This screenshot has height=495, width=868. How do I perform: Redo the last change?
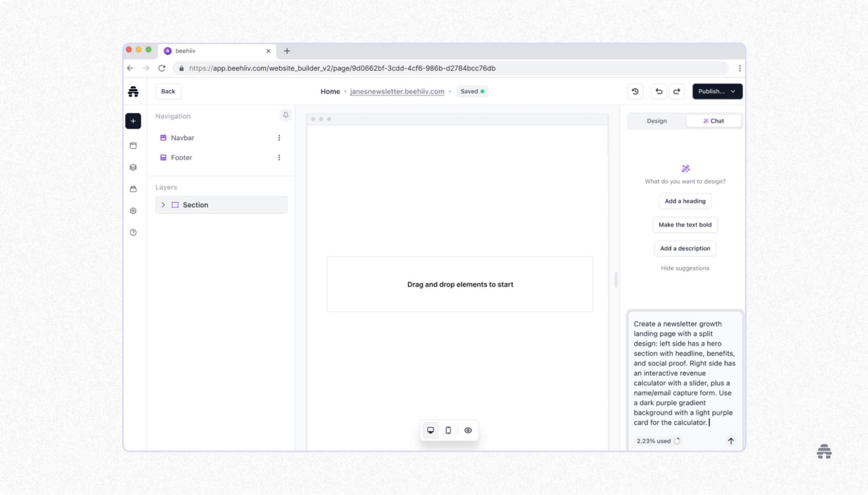677,91
